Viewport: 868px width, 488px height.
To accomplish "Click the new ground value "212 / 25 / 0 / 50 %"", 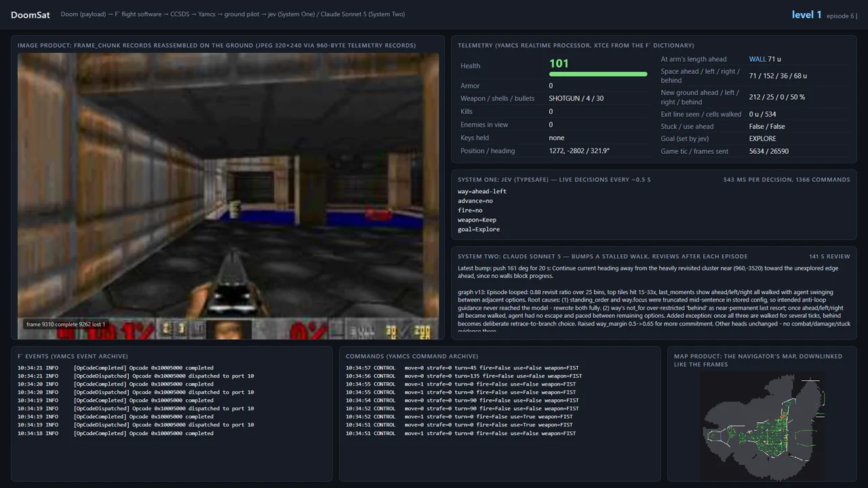I will pyautogui.click(x=777, y=97).
